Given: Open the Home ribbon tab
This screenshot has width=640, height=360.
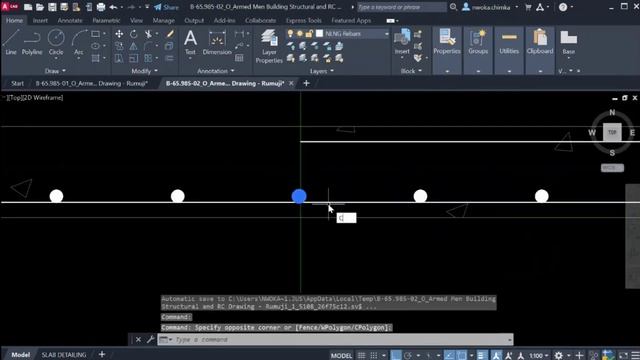Looking at the screenshot, I should tap(14, 20).
